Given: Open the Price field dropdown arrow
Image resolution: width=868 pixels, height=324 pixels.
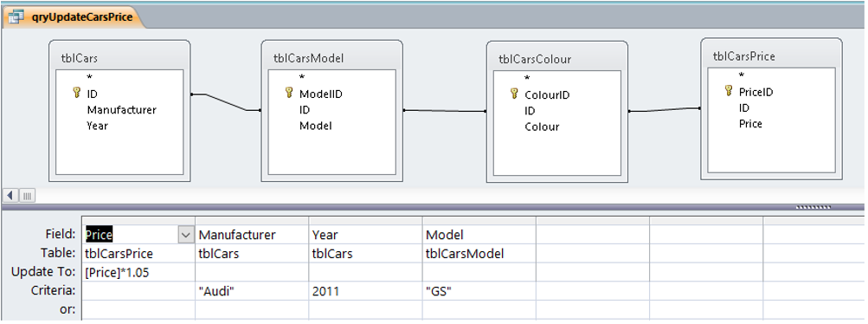Looking at the screenshot, I should [185, 235].
